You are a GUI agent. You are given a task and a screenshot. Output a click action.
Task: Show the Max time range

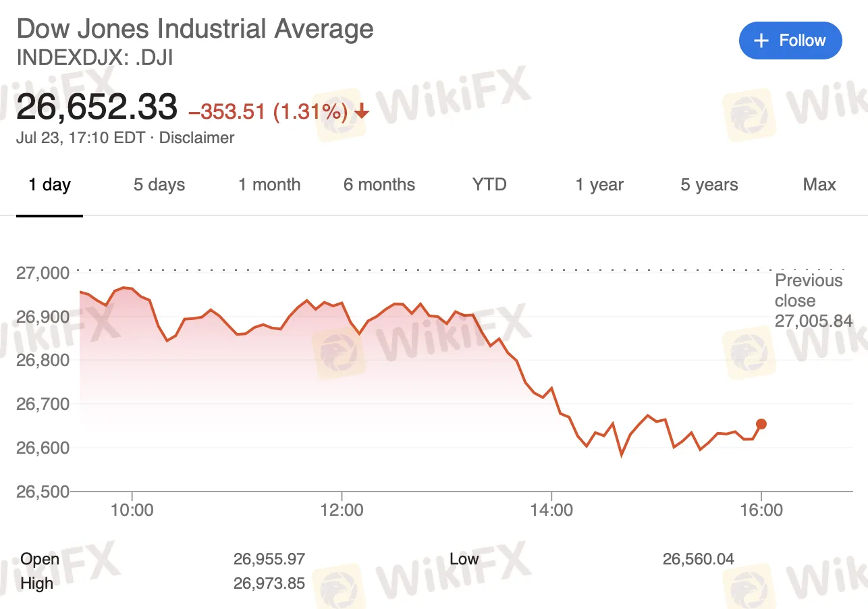click(x=819, y=185)
